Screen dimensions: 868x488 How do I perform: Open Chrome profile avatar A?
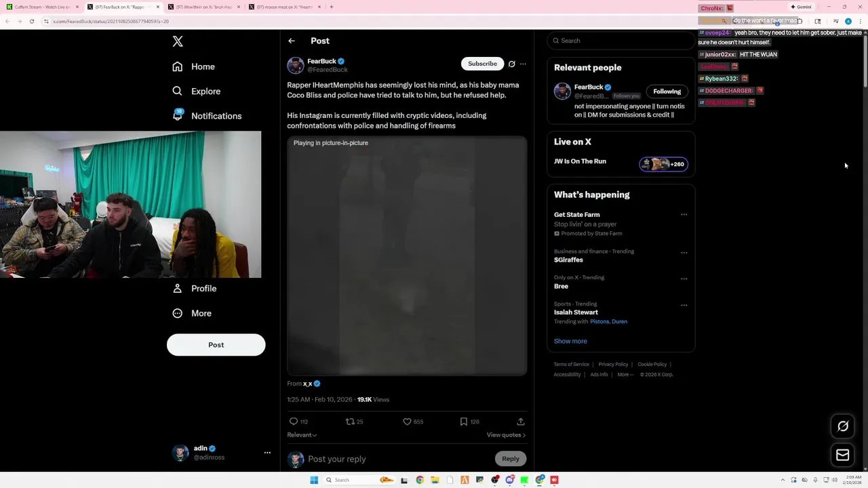(x=848, y=21)
